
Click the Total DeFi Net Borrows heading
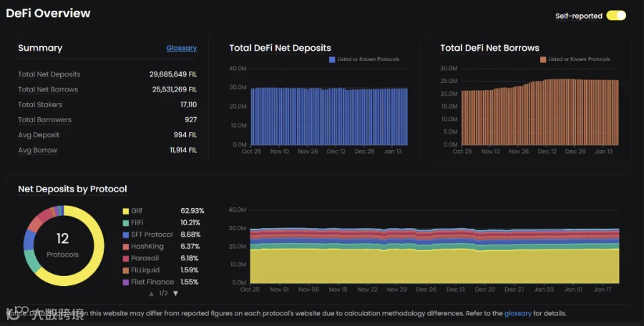coord(489,48)
